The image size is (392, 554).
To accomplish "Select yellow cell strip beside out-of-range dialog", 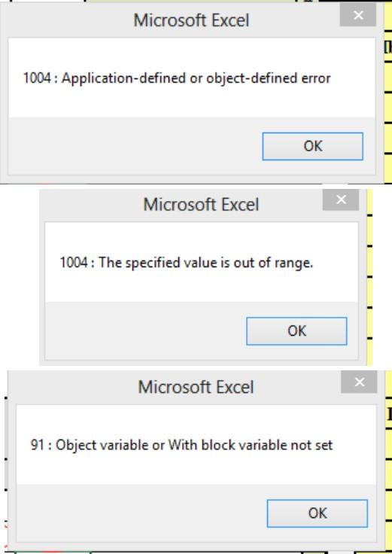I will coord(369,277).
